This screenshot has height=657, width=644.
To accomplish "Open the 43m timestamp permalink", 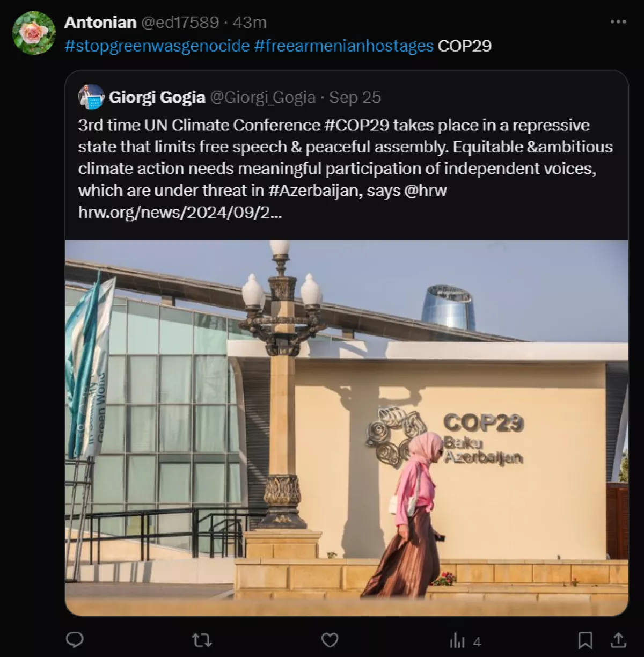I will click(x=250, y=22).
